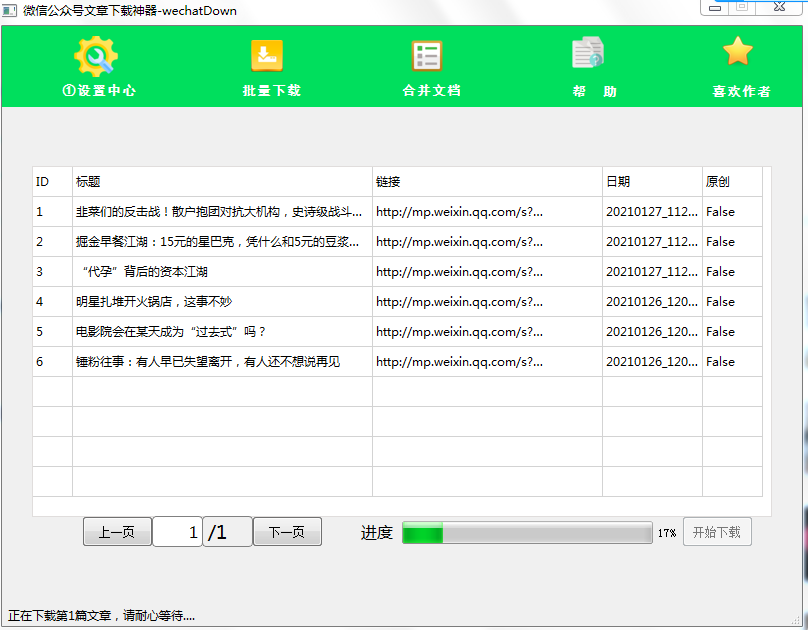808x630 pixels.
Task: Click the 17% progress value
Action: point(667,533)
